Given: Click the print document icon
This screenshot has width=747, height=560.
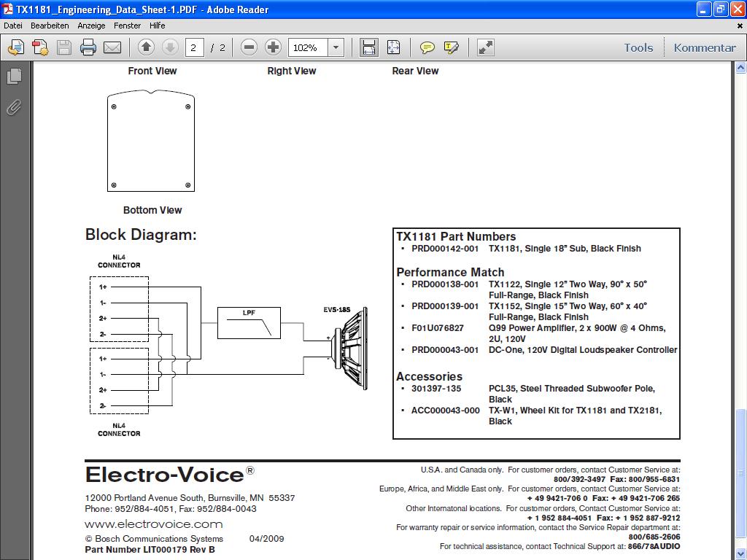Looking at the screenshot, I should click(88, 47).
